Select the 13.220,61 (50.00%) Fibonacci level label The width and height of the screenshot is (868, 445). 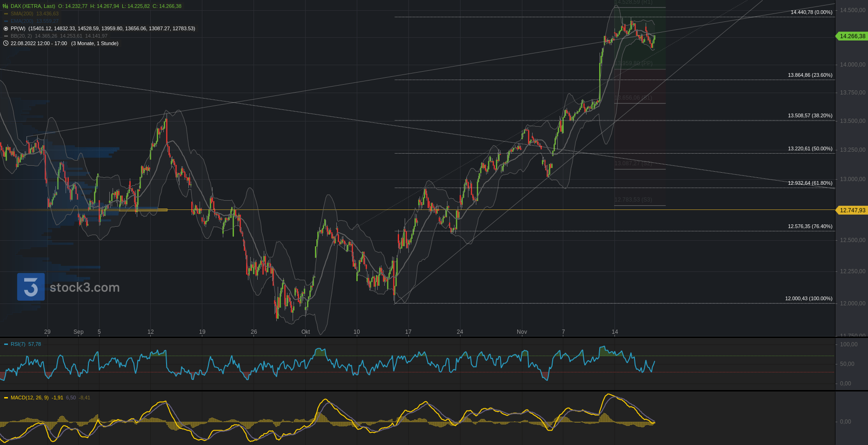[x=810, y=149]
